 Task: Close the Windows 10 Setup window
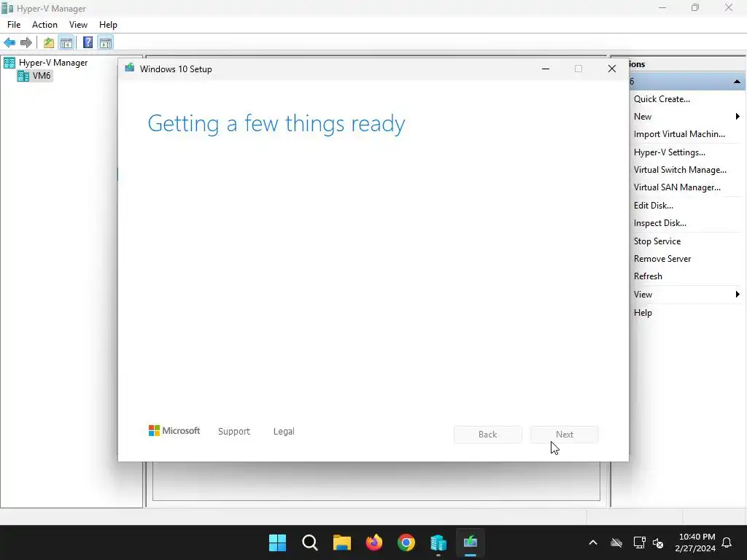pos(612,69)
